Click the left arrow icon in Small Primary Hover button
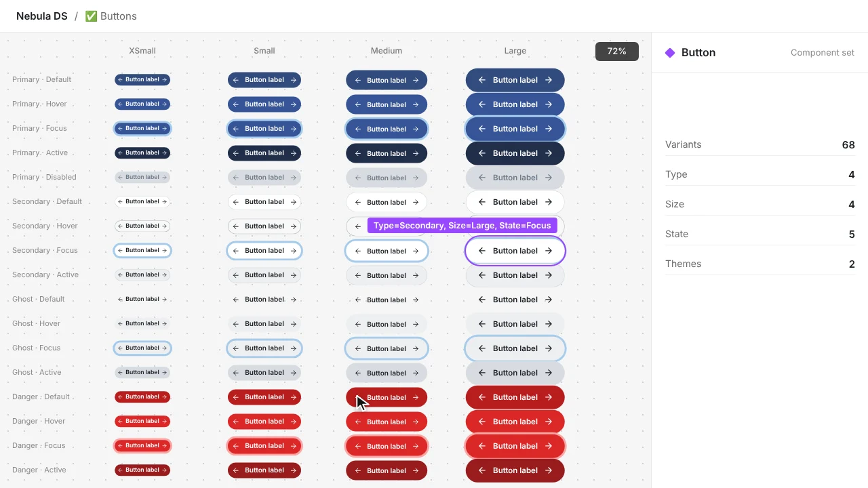Viewport: 868px width, 488px height. click(236, 104)
